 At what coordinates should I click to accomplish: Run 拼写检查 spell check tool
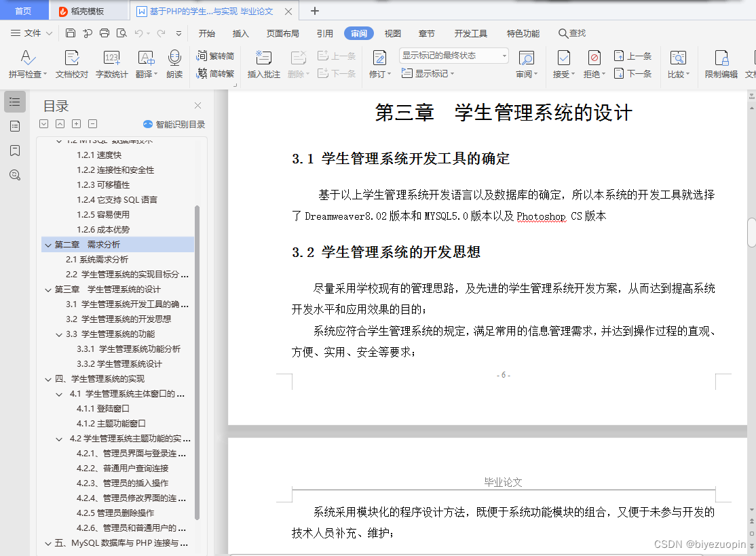[x=24, y=64]
